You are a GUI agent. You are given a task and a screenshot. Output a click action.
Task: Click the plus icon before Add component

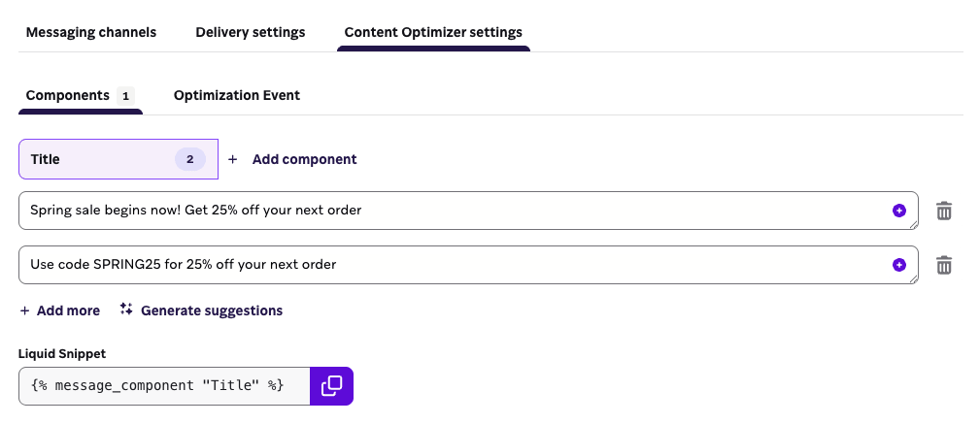(x=233, y=159)
